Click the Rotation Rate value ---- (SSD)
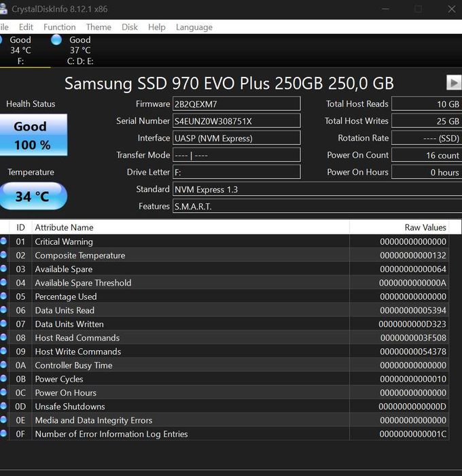The width and height of the screenshot is (462, 476). (427, 138)
